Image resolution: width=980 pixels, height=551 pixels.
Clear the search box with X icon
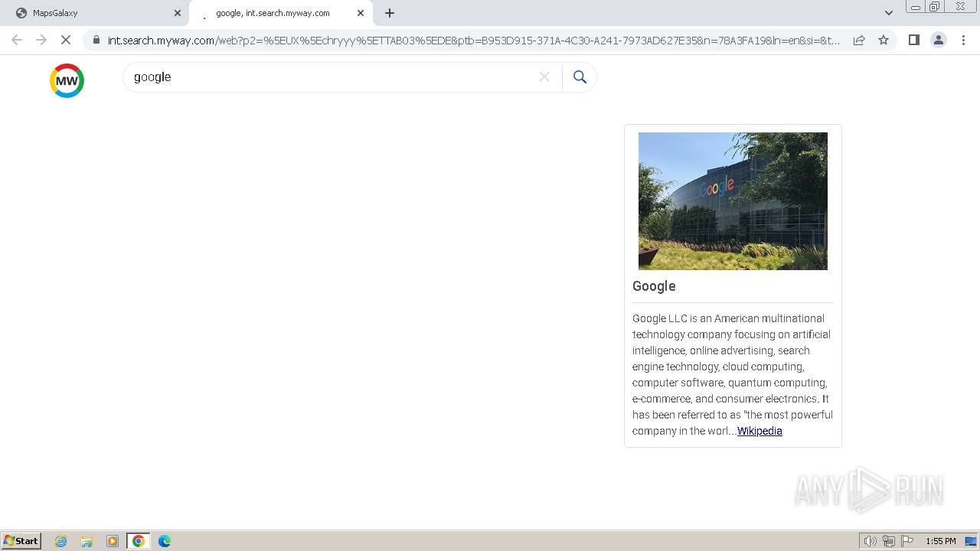[x=544, y=77]
